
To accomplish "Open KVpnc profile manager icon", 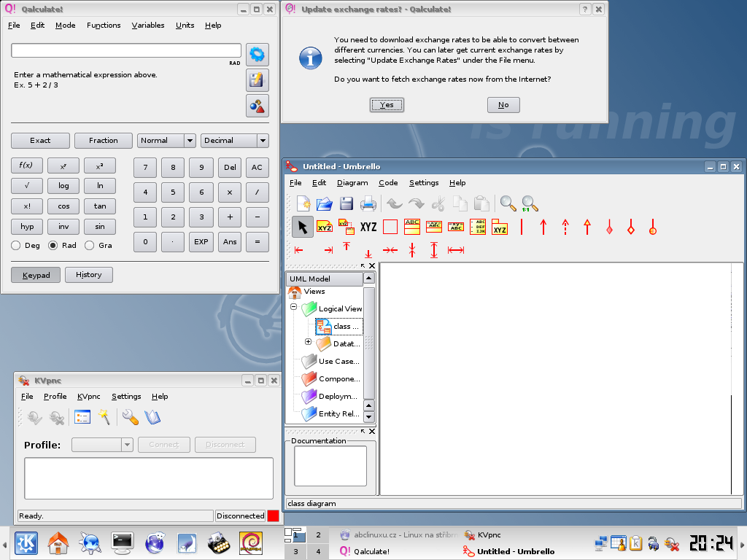I will click(82, 418).
